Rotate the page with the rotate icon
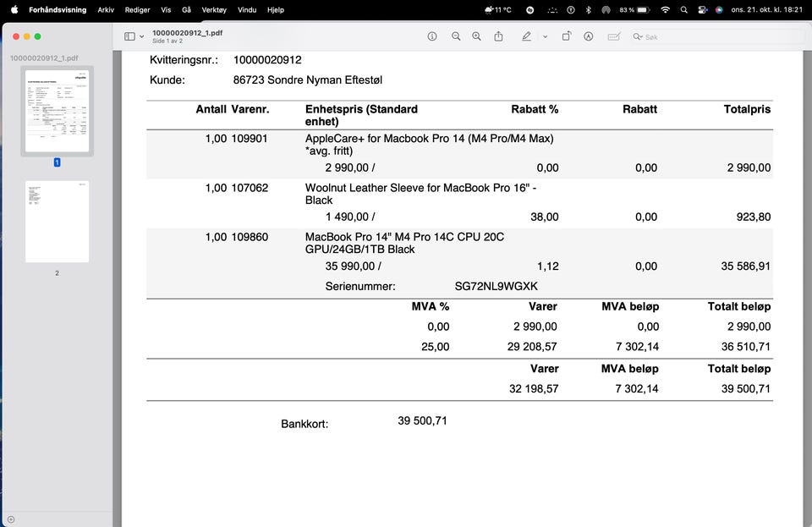The width and height of the screenshot is (812, 527). click(x=567, y=36)
